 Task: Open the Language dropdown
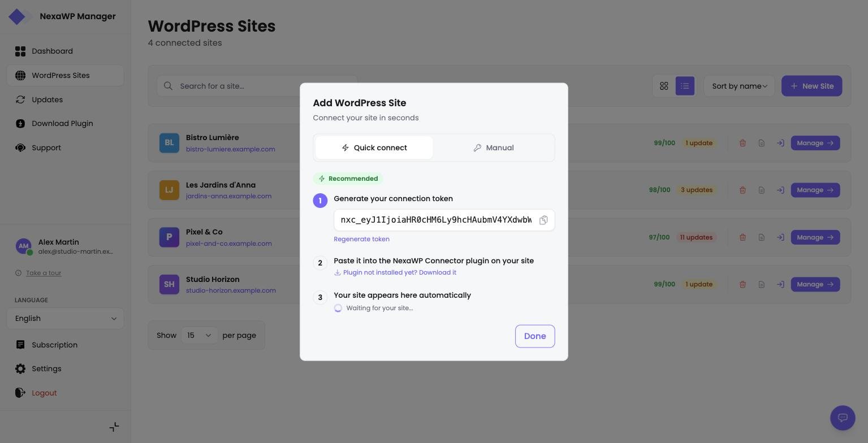(65, 319)
